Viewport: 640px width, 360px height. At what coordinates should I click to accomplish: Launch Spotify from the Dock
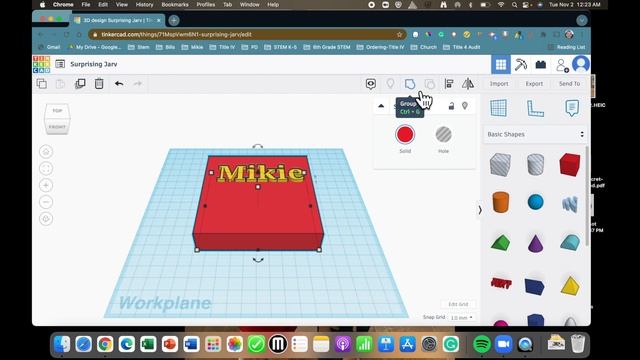click(482, 344)
